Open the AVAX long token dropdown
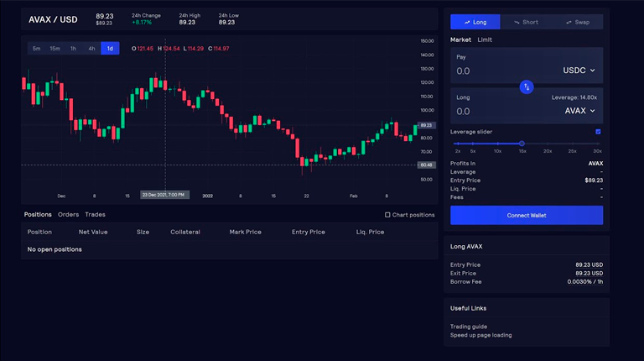Screen dimensions: 644x361 tap(580, 111)
